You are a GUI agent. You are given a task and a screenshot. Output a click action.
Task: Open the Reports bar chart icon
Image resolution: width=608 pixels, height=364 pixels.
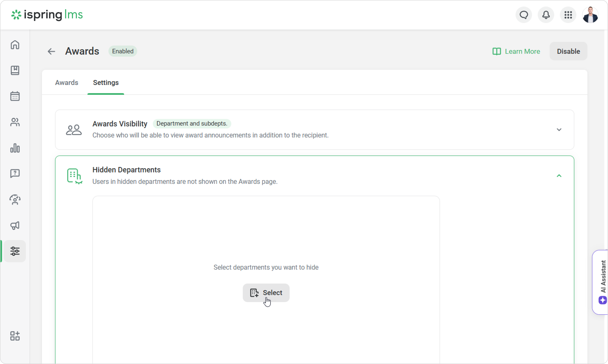[x=15, y=148]
